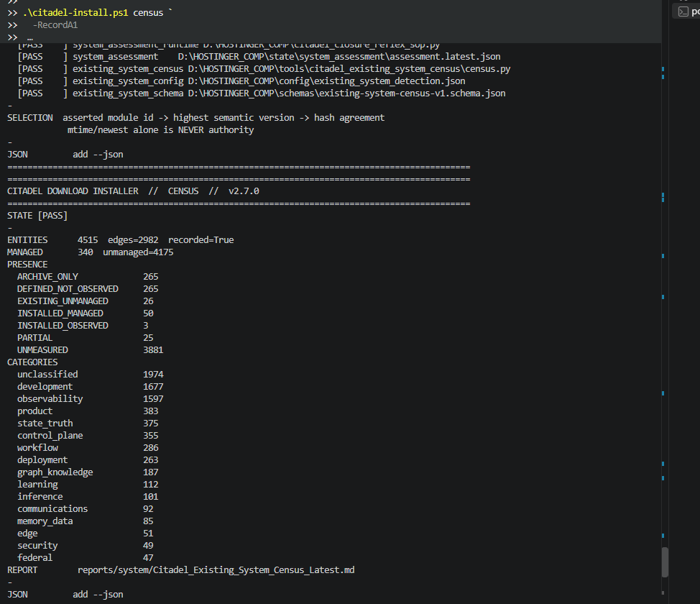Image resolution: width=700 pixels, height=604 pixels.
Task: Click the workflow category row
Action: [x=88, y=448]
